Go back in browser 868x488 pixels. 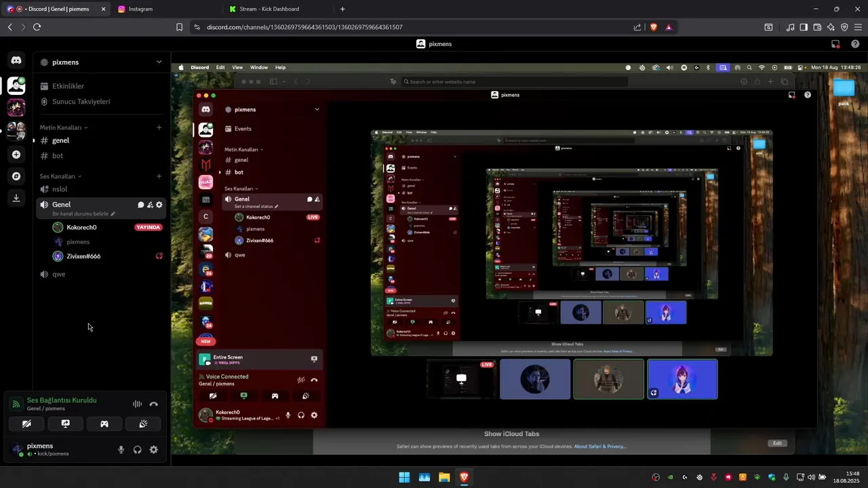[x=9, y=27]
